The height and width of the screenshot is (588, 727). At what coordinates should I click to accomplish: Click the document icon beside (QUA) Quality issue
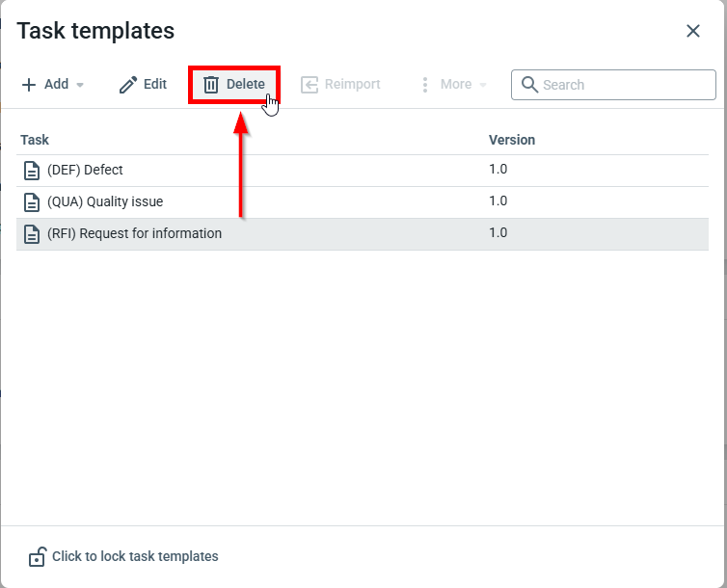point(32,202)
